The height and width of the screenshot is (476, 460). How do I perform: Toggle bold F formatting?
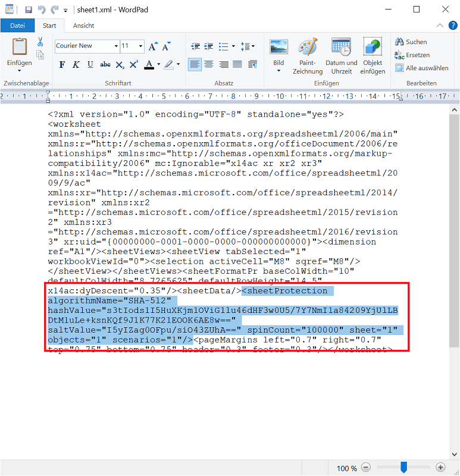[62, 64]
